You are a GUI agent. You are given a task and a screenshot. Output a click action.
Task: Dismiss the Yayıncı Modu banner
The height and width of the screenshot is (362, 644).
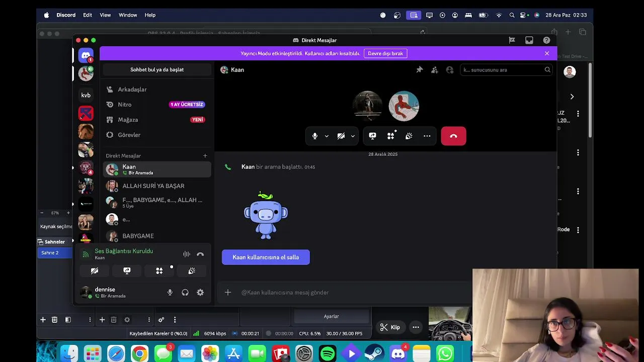pyautogui.click(x=547, y=53)
